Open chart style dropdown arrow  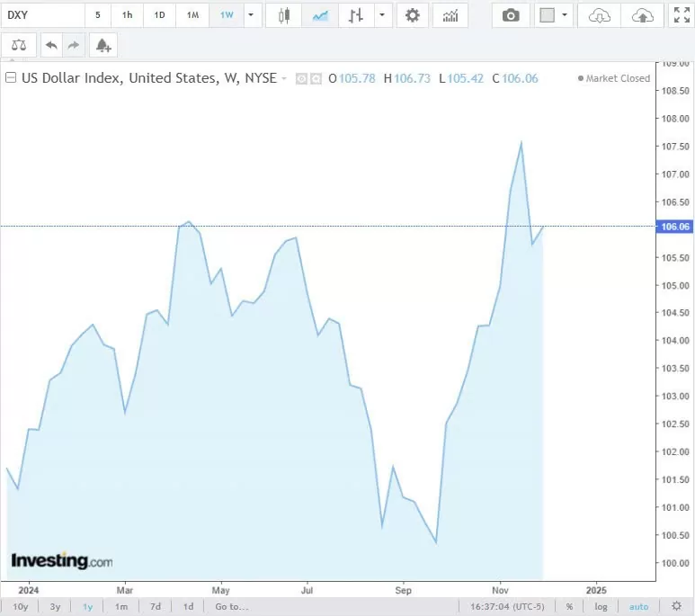pyautogui.click(x=382, y=15)
